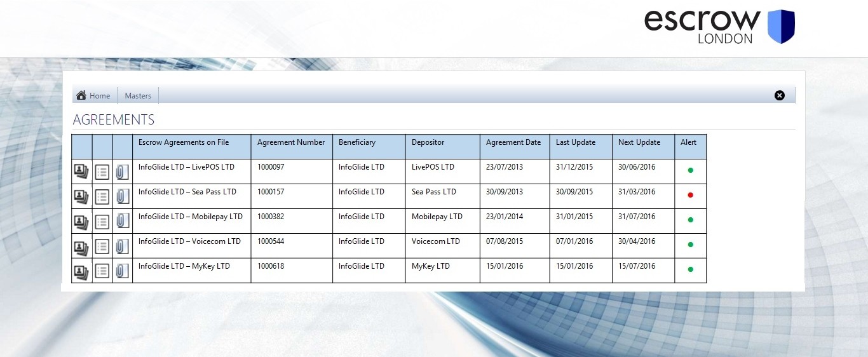Click agreement date 07/08/2015
The image size is (868, 357).
coord(505,241)
